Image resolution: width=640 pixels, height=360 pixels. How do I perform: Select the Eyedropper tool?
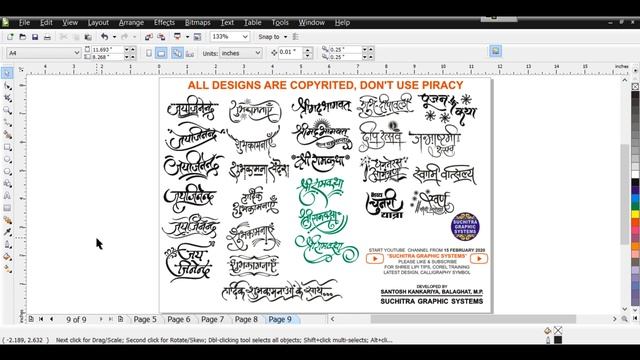[7, 232]
